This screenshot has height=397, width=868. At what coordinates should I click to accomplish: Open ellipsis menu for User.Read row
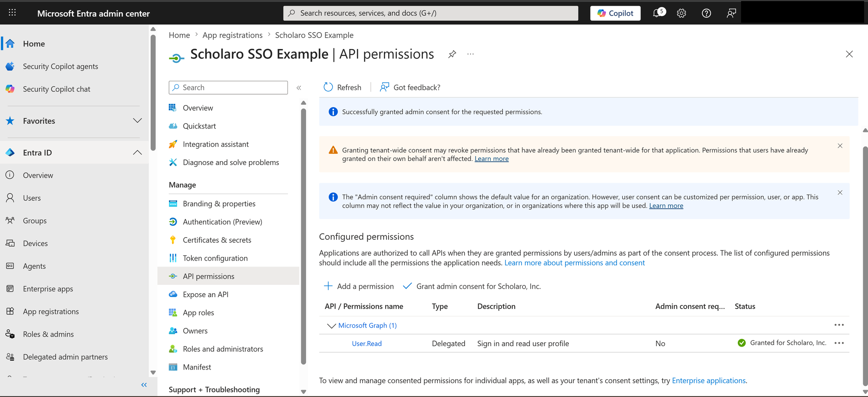point(839,343)
